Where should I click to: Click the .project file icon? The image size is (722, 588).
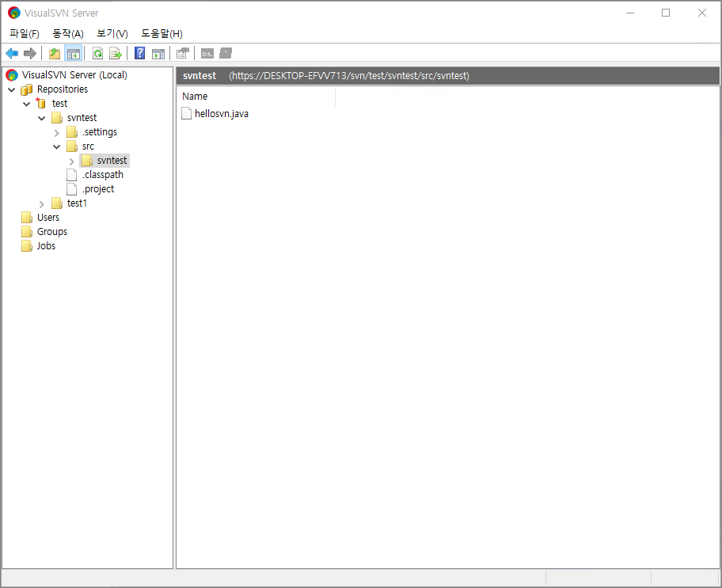click(72, 189)
